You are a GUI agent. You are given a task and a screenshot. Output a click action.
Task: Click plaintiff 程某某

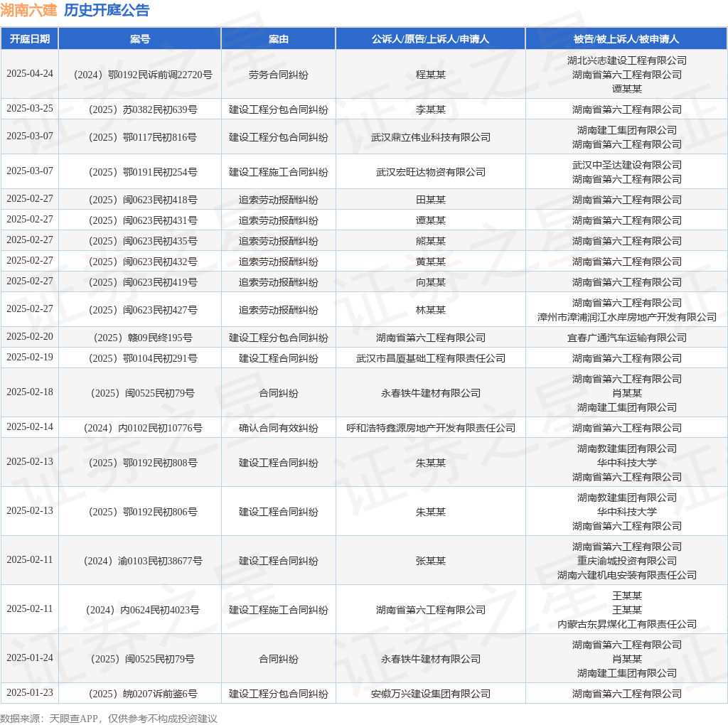pos(430,75)
